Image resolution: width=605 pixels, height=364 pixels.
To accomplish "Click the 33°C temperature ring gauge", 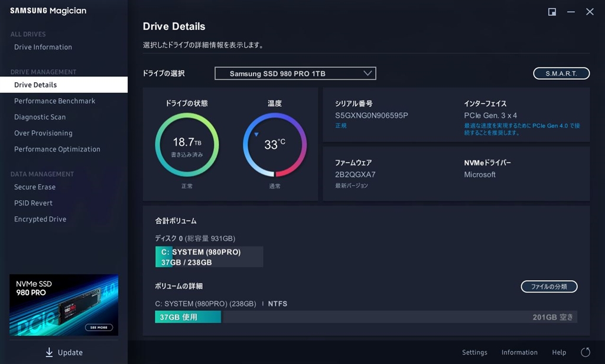I will click(x=275, y=145).
